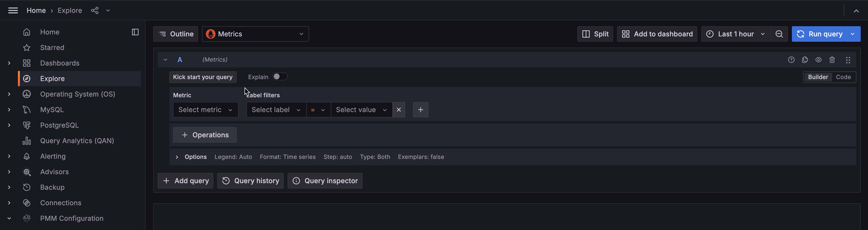868x230 pixels.
Task: Expand the MySQL sidebar section
Action: [9, 110]
